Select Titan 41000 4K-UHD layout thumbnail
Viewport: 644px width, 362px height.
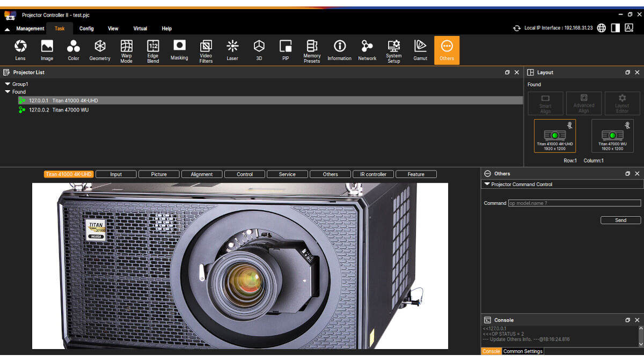[555, 136]
